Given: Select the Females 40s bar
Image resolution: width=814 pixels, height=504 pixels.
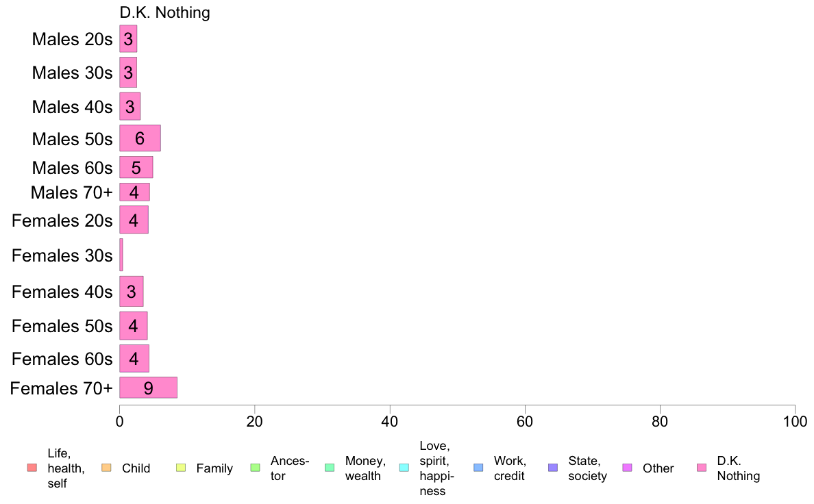Looking at the screenshot, I should pos(132,291).
